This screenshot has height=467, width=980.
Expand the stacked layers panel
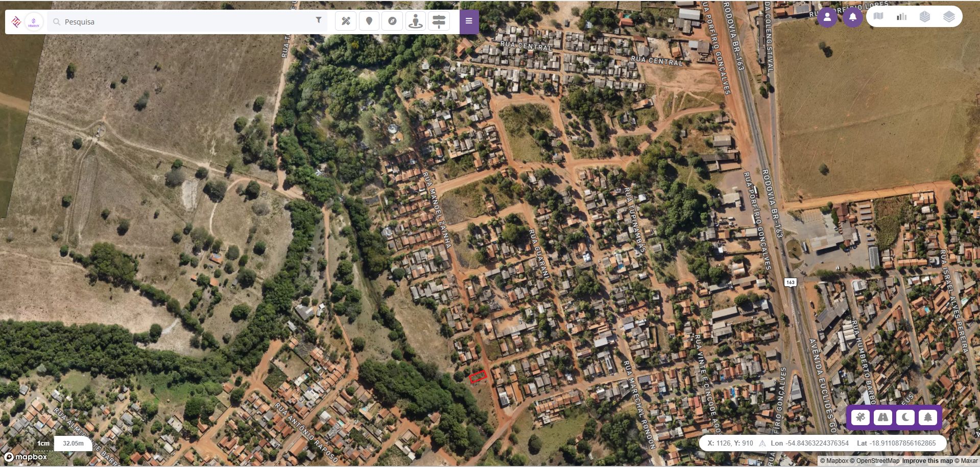[x=949, y=17]
